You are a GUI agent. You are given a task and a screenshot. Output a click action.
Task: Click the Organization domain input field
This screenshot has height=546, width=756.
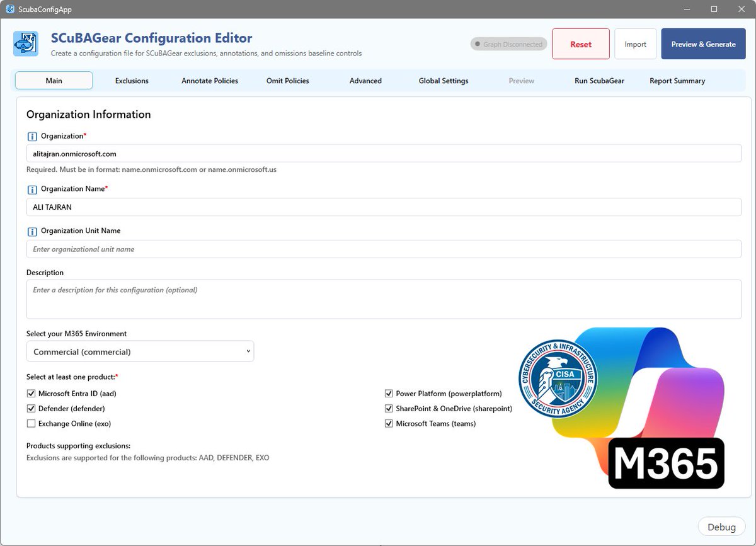(384, 154)
